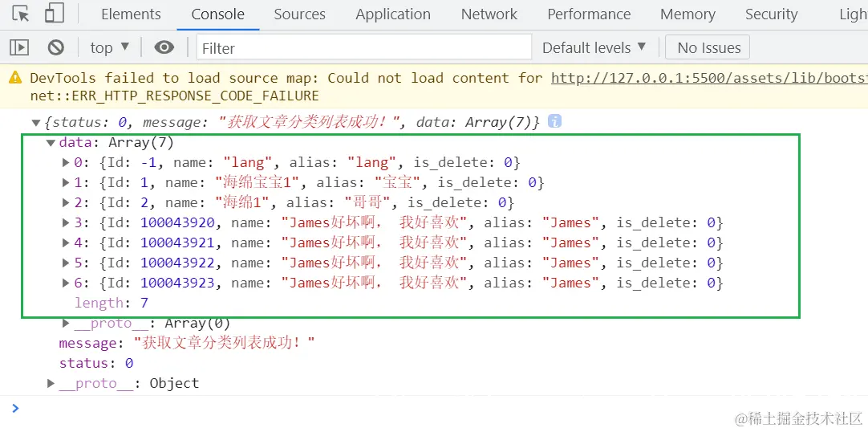Image resolution: width=868 pixels, height=432 pixels.
Task: Collapse the root response object
Action: [36, 123]
